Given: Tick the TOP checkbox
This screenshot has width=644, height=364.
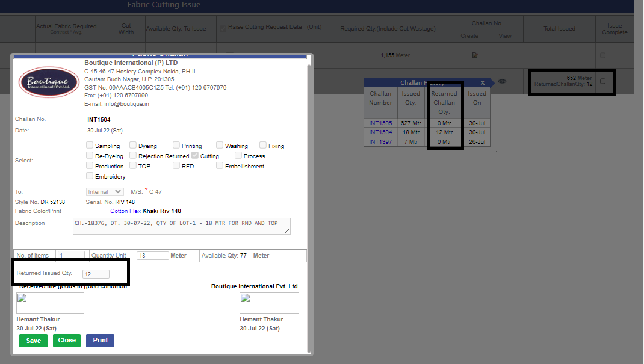Looking at the screenshot, I should pyautogui.click(x=132, y=165).
